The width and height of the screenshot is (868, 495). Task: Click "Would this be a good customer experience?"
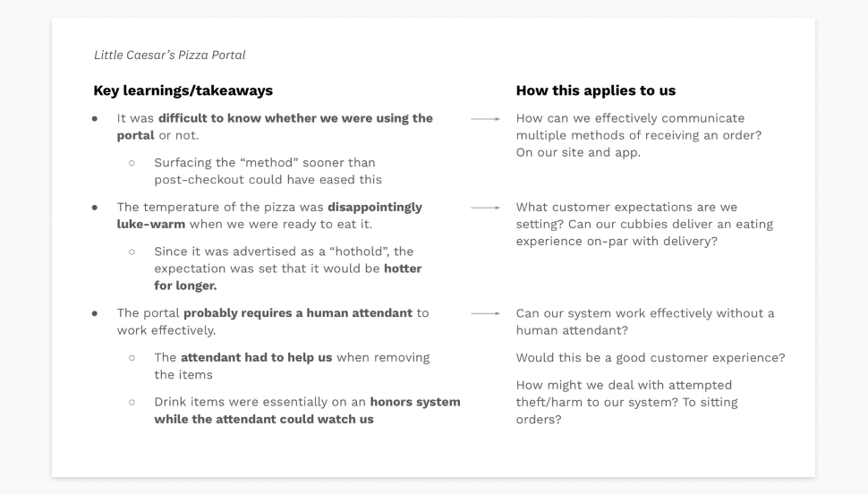tap(651, 358)
